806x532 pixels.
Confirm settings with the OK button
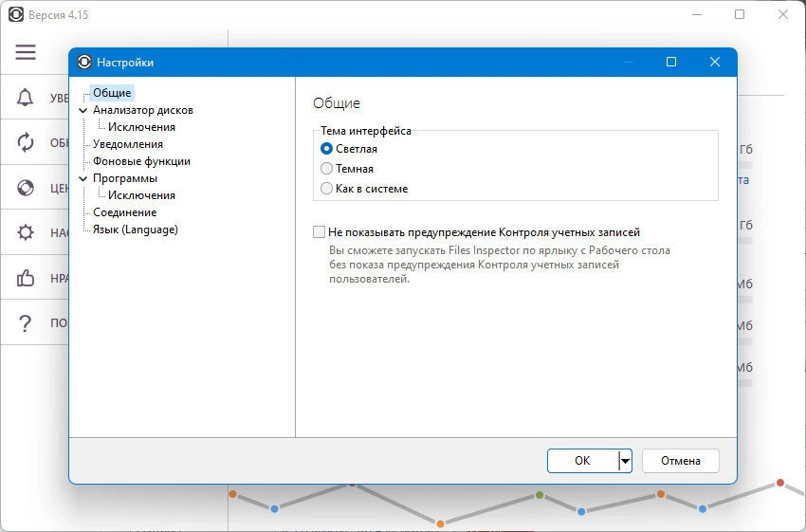[583, 461]
